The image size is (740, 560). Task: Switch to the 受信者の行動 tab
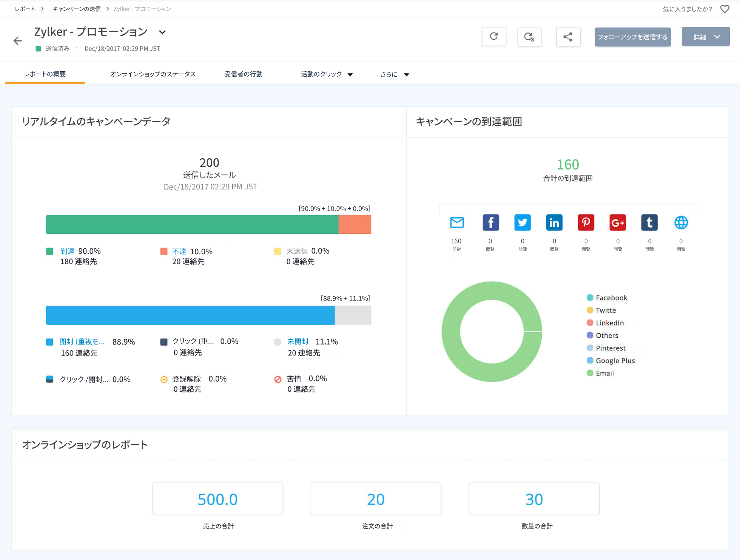pos(244,74)
